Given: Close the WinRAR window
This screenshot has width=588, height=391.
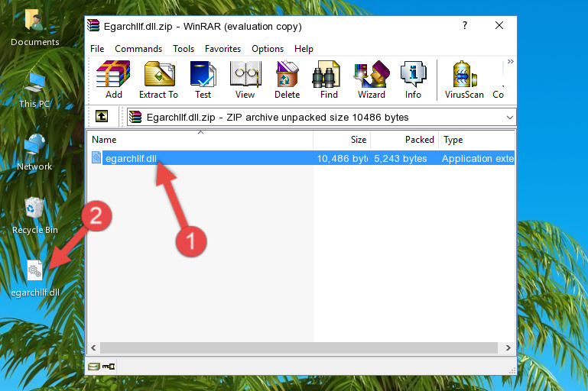Looking at the screenshot, I should pyautogui.click(x=499, y=25).
